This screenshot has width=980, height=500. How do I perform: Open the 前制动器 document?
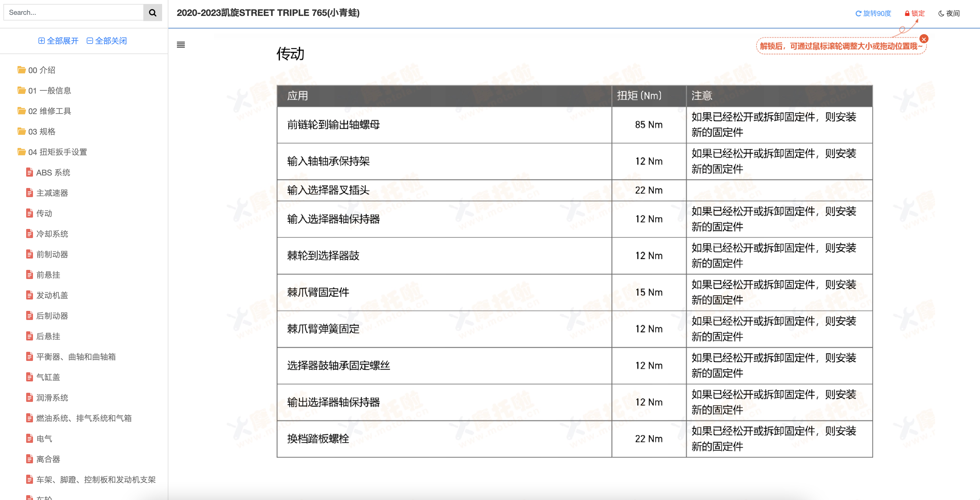pos(52,255)
